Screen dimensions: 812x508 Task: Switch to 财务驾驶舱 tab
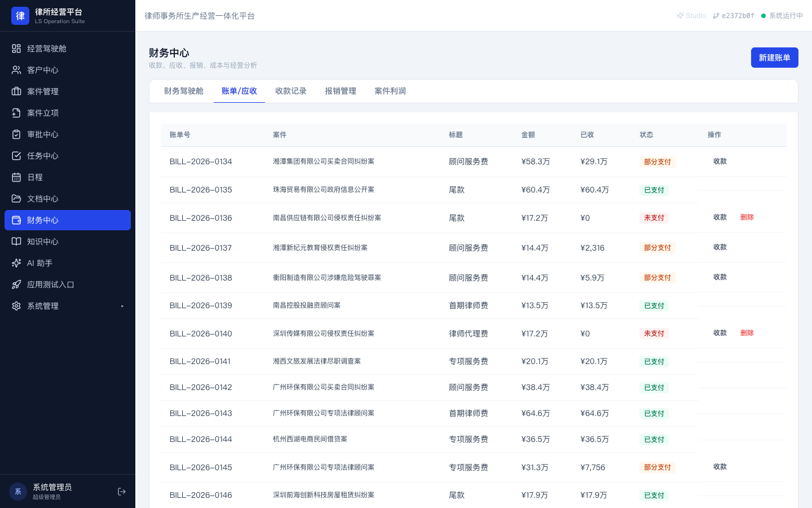(184, 91)
